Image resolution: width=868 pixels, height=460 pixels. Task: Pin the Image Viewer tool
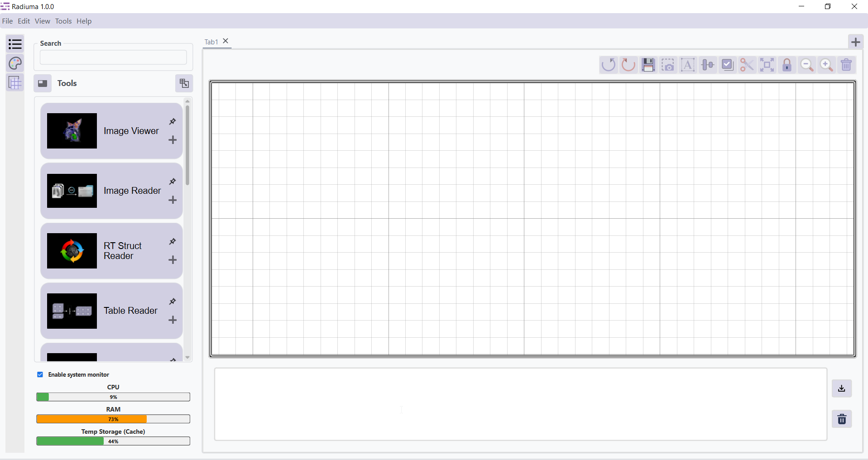click(x=173, y=121)
